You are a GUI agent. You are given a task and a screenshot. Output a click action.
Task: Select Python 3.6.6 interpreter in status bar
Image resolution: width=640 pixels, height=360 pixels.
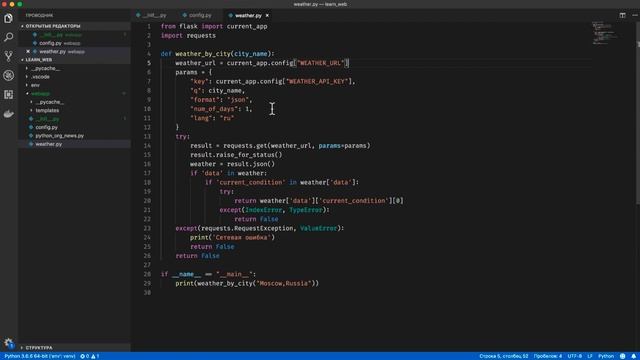(40, 356)
